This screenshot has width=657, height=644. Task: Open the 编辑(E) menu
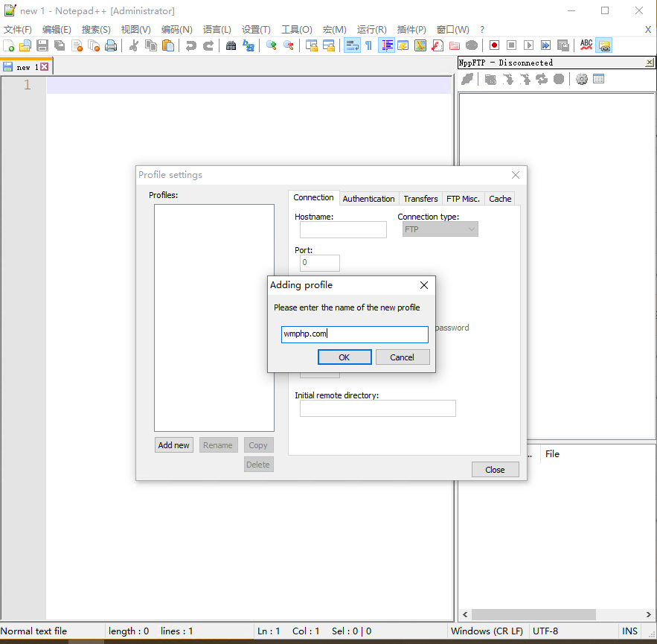[x=57, y=29]
